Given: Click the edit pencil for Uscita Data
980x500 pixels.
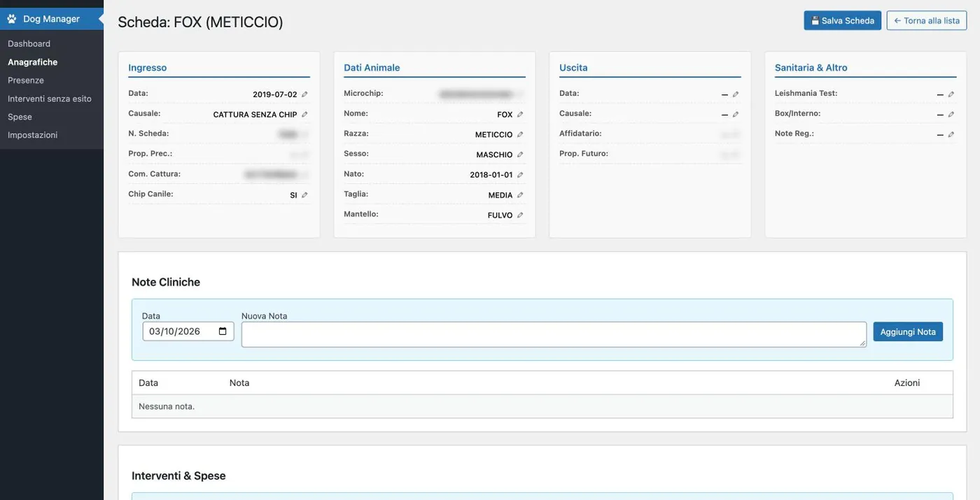Looking at the screenshot, I should [x=736, y=94].
